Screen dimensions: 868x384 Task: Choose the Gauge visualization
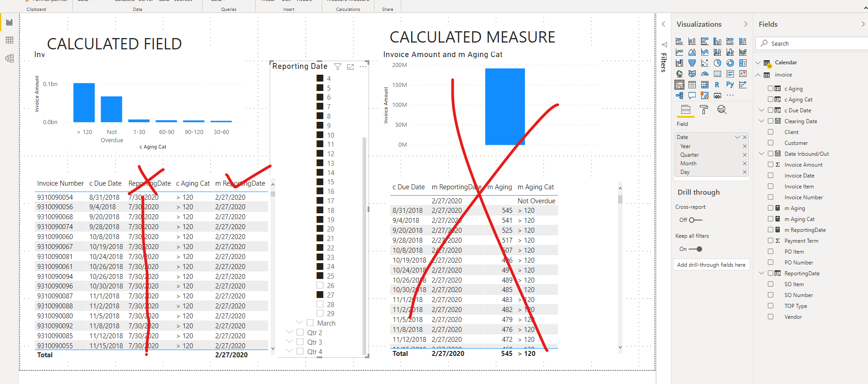tap(705, 74)
